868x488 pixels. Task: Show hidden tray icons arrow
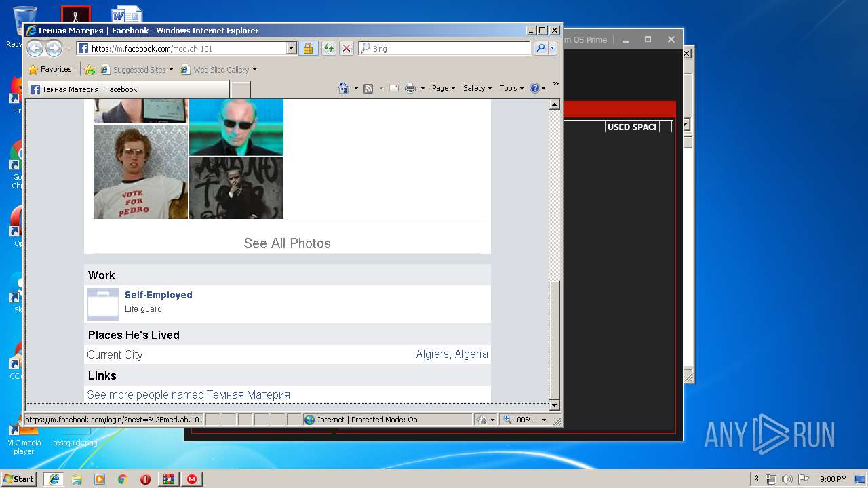[756, 479]
